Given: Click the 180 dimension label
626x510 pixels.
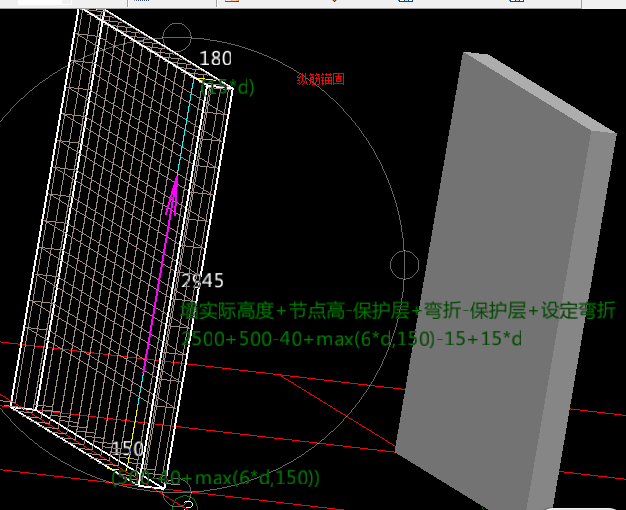Looking at the screenshot, I should pyautogui.click(x=216, y=58).
